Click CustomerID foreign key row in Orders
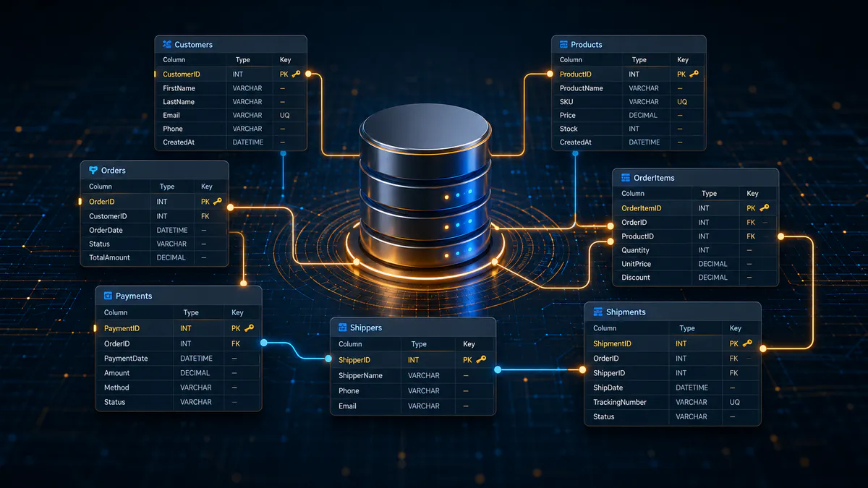 (155, 216)
